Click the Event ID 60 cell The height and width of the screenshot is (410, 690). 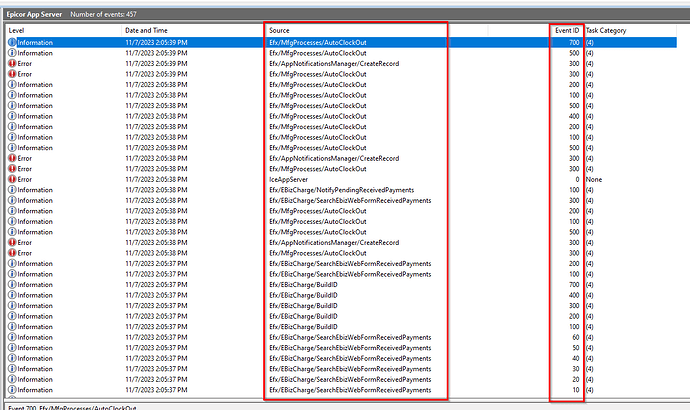tap(576, 337)
